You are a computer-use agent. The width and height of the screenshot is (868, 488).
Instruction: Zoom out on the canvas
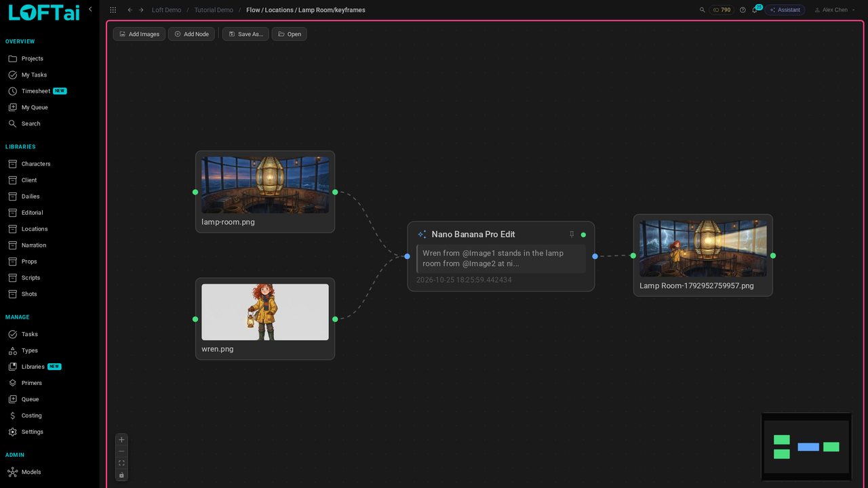[x=121, y=451]
